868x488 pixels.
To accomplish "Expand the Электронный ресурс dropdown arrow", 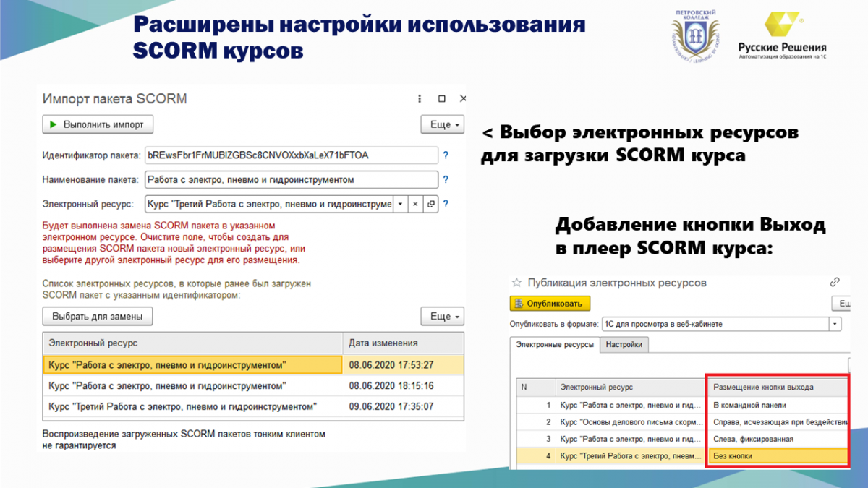I will point(401,204).
